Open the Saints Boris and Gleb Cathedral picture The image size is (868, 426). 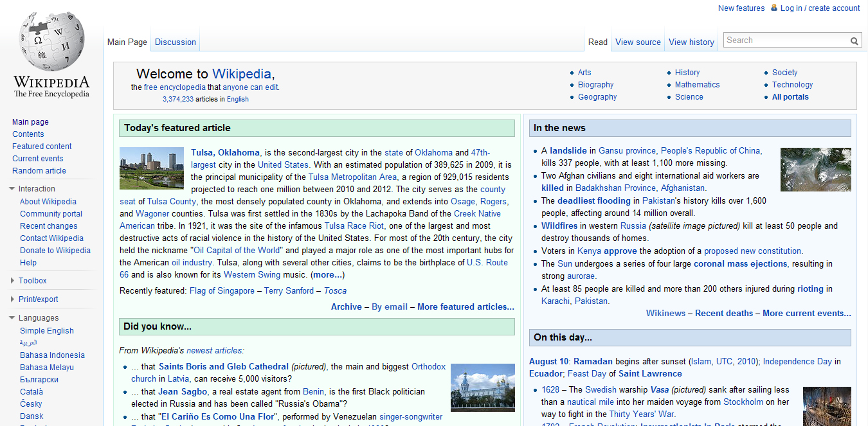point(483,387)
